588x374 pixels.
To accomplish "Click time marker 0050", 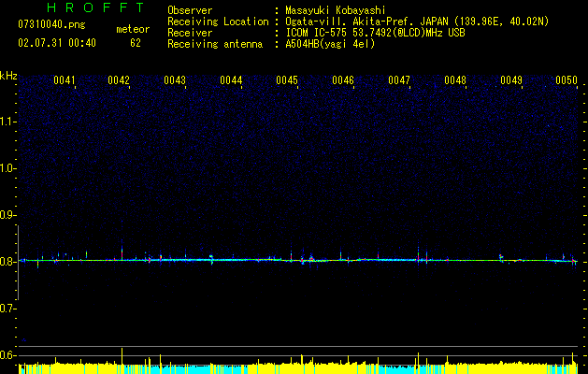I will [x=566, y=80].
